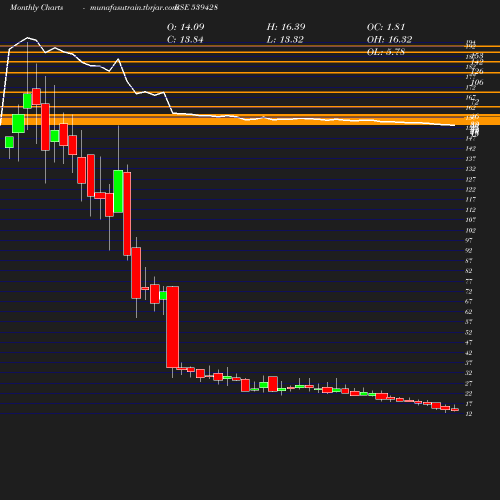The width and height of the screenshot is (500, 500).
Task: Click the price axis label 102
Action: (470, 230)
